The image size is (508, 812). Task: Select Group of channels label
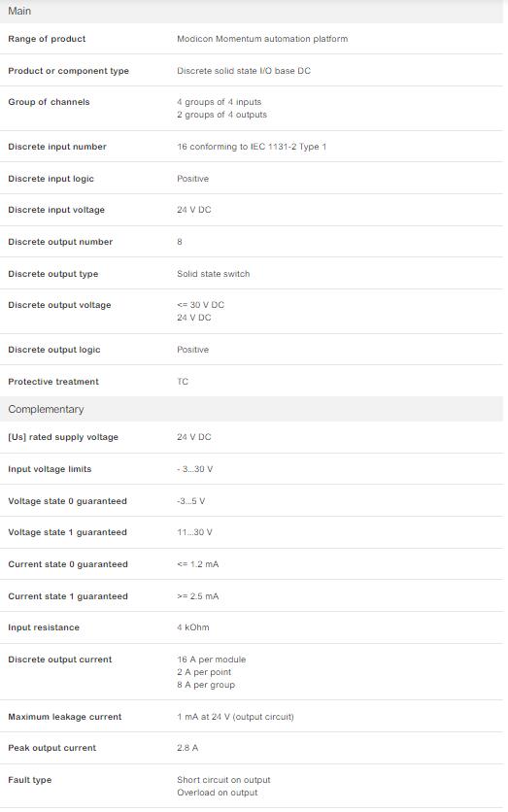coord(49,102)
